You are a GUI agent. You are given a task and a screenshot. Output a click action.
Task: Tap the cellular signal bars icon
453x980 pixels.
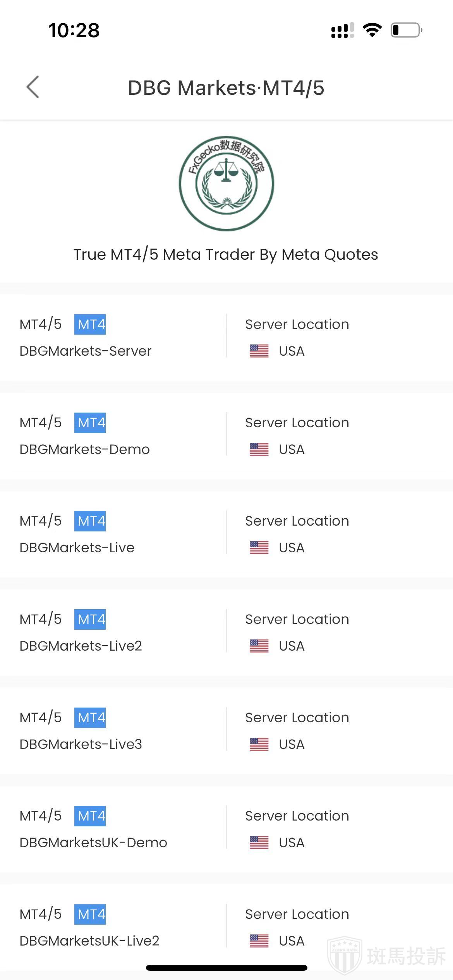(x=342, y=30)
